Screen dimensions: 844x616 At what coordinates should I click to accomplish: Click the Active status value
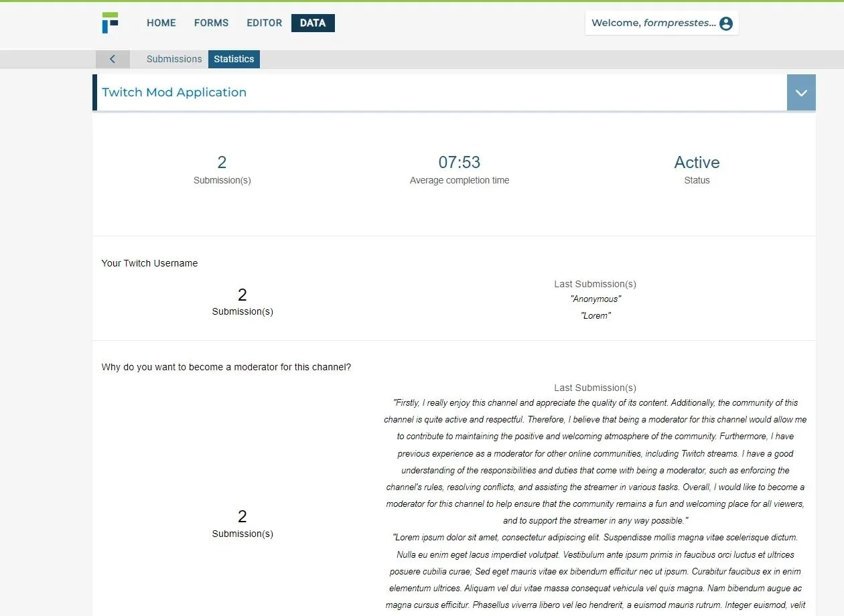point(697,162)
